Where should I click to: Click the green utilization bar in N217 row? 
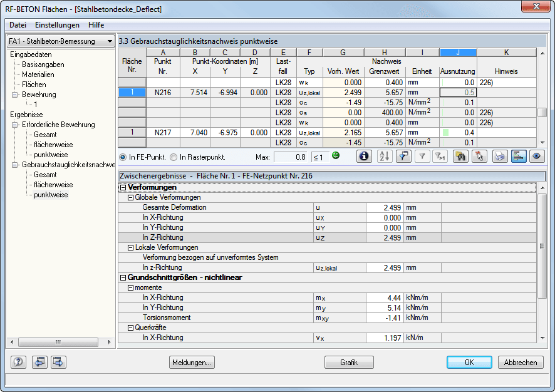point(445,133)
